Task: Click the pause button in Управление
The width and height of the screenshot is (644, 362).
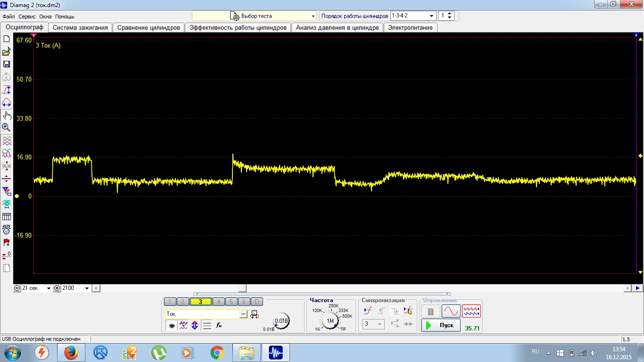Action: pos(430,311)
